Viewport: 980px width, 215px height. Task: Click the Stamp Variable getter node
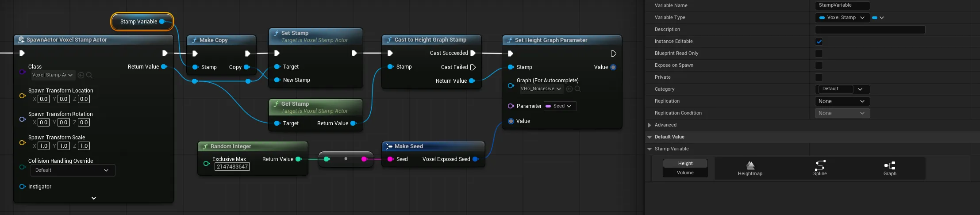click(x=138, y=22)
